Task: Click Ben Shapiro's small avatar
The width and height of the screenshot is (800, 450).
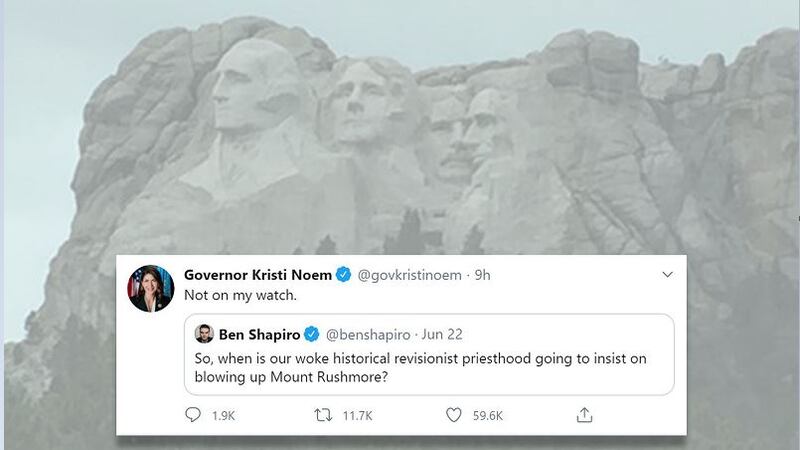Action: (x=202, y=334)
